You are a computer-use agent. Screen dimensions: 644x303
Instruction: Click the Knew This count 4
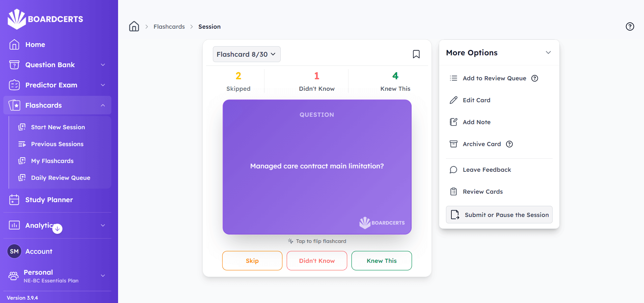[x=395, y=76]
